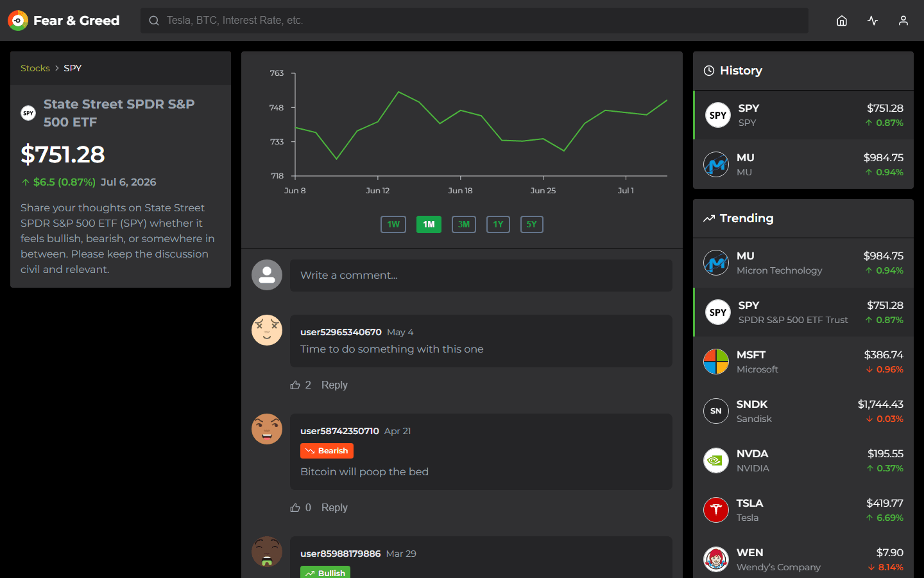The width and height of the screenshot is (924, 578).
Task: Open the user account icon
Action: [x=903, y=21]
